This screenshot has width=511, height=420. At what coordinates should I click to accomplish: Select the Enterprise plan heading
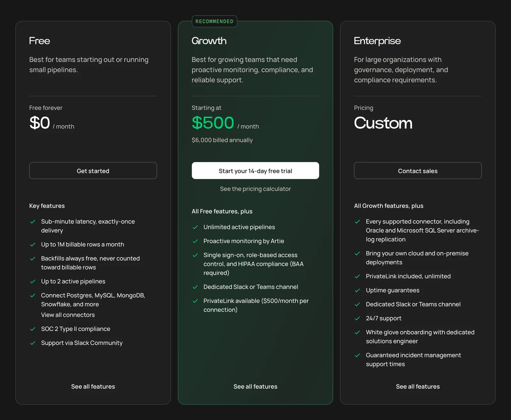click(x=377, y=41)
